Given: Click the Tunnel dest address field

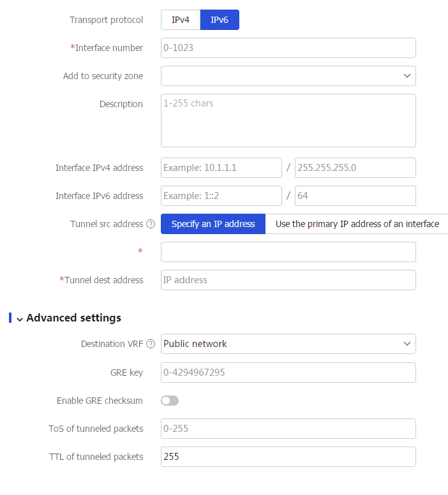Looking at the screenshot, I should (288, 280).
